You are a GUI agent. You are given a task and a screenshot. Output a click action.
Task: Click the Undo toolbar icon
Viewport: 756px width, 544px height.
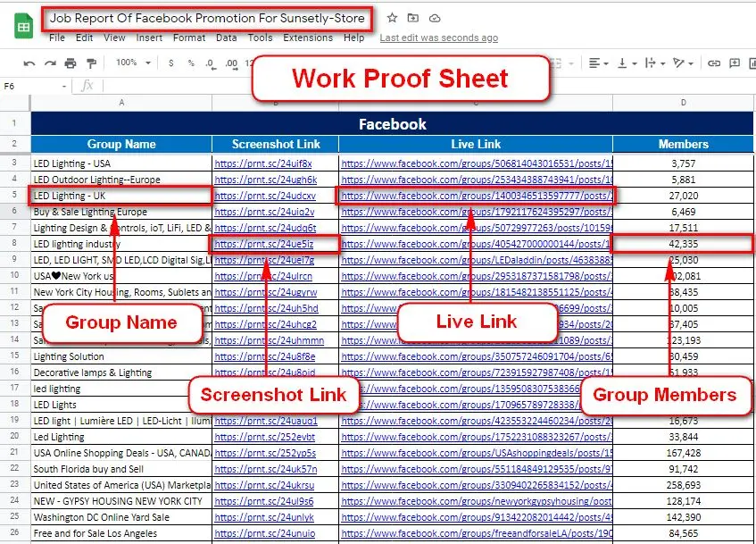click(x=29, y=63)
